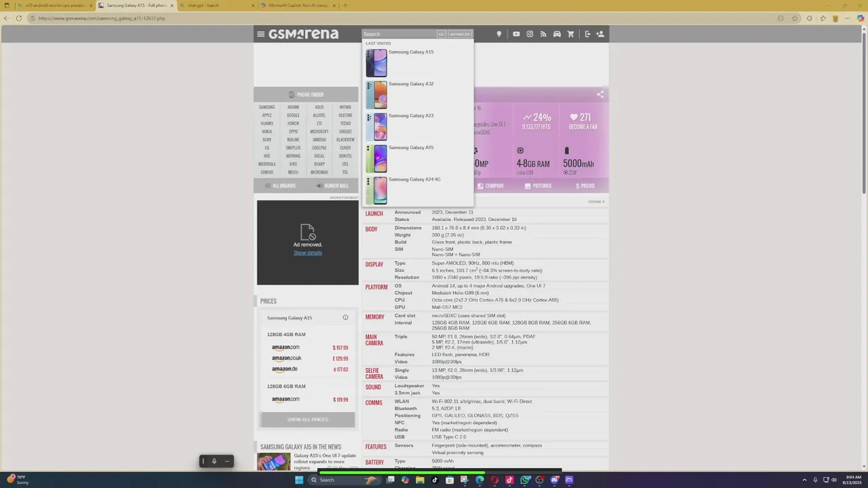Screen dimensions: 868x488
Task: Select the XIAOMI brand link
Action: click(x=293, y=107)
